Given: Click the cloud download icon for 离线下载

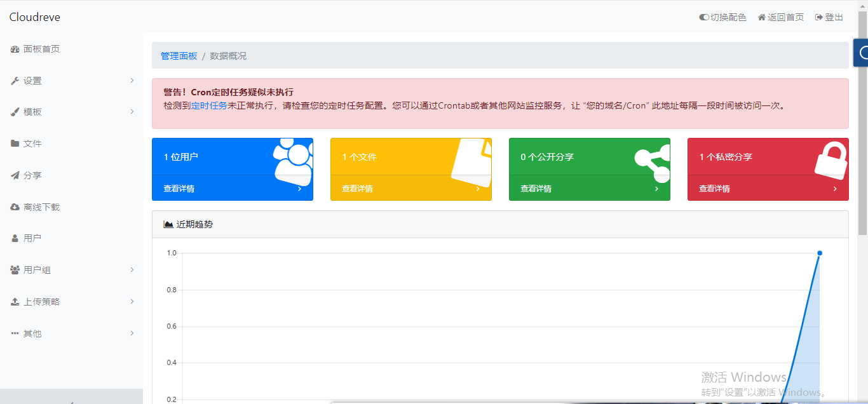Looking at the screenshot, I should (x=15, y=207).
